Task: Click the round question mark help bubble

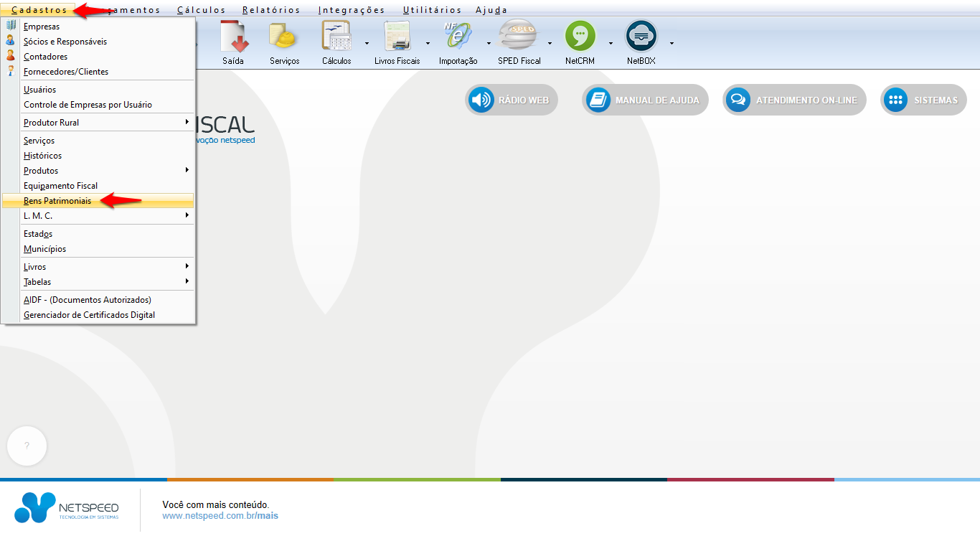Action: (27, 446)
